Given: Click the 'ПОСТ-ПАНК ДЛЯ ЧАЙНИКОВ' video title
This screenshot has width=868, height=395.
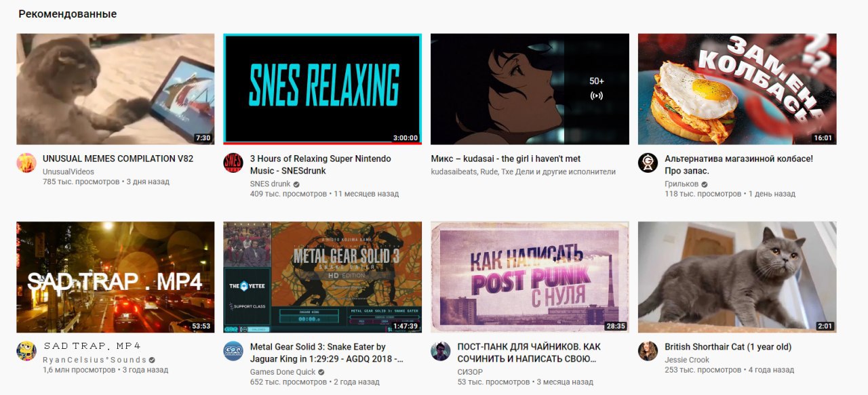Looking at the screenshot, I should (529, 353).
